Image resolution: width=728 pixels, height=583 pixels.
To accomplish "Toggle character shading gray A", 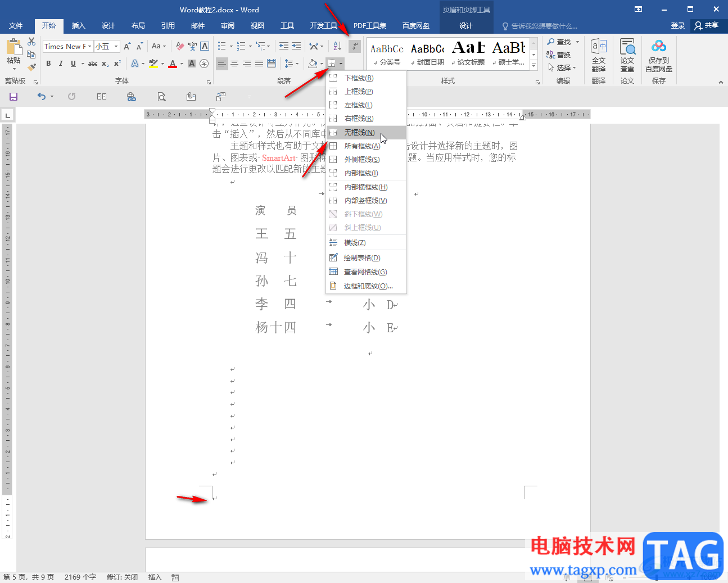I will pos(192,64).
